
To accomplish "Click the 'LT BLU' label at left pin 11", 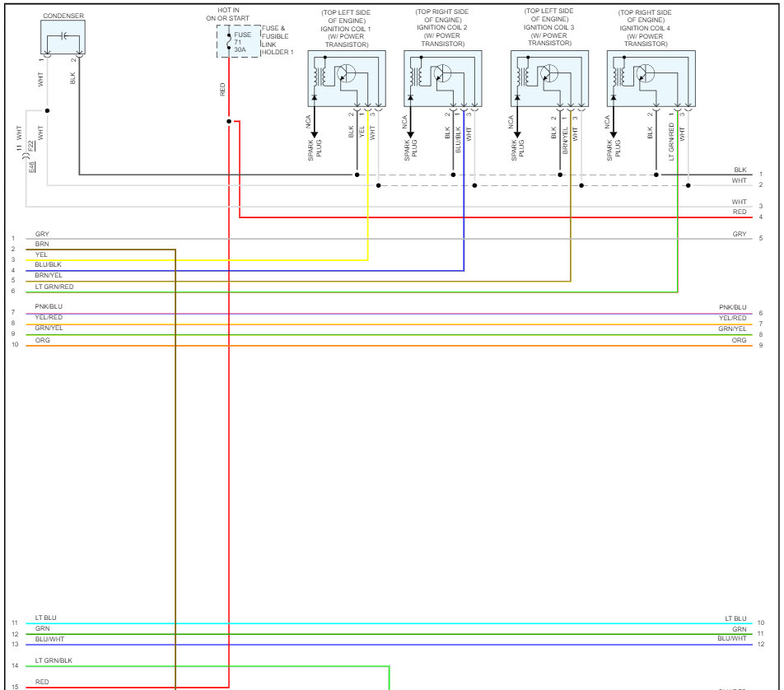I will point(45,618).
